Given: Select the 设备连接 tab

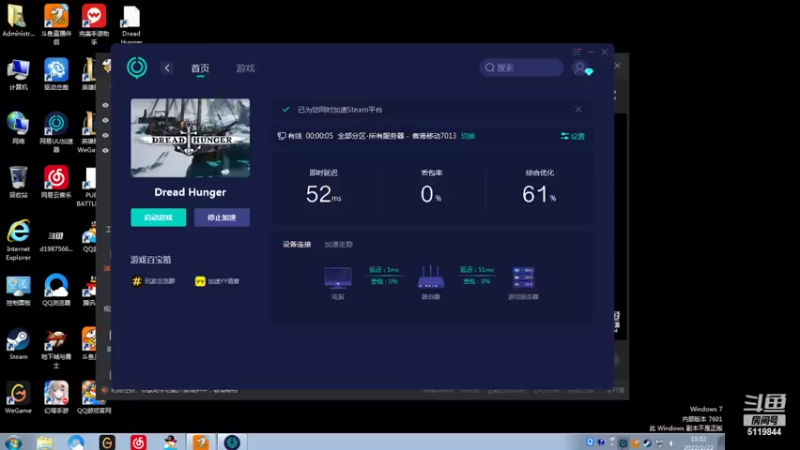Looking at the screenshot, I should (296, 244).
